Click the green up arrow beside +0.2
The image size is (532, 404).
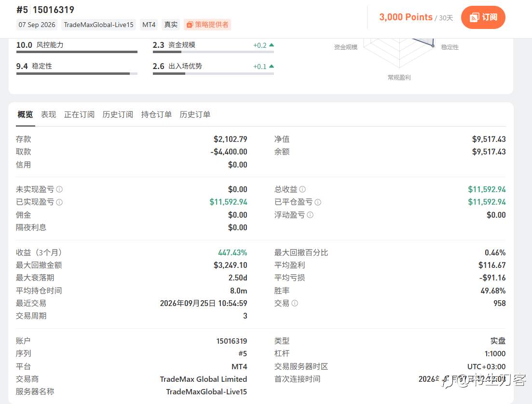(x=272, y=45)
